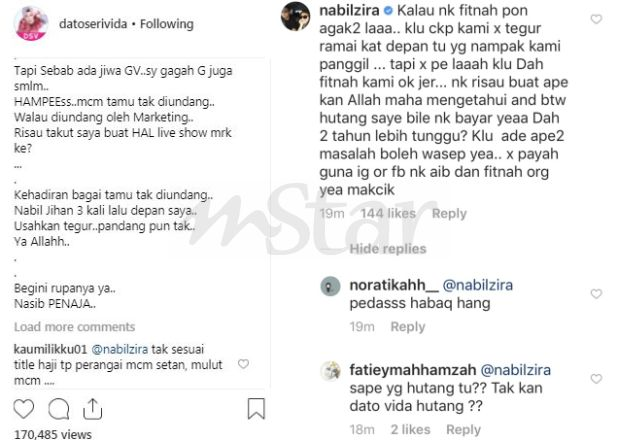Screen dimensions: 620x440
Task: Tap the share arrow icon
Action: [x=93, y=409]
